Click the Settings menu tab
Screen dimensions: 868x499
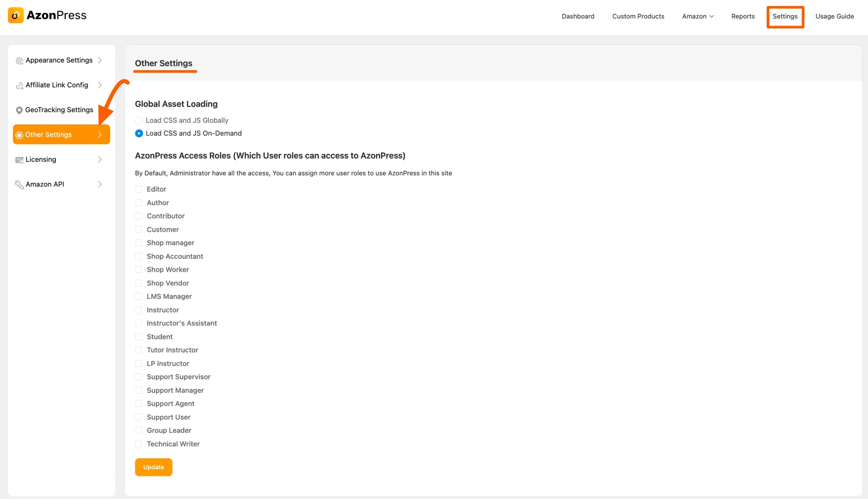pos(785,16)
